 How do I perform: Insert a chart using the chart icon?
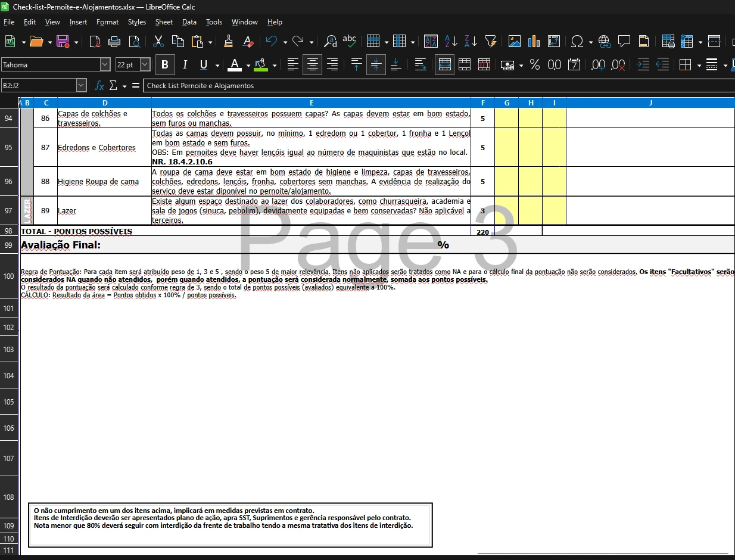[x=534, y=41]
